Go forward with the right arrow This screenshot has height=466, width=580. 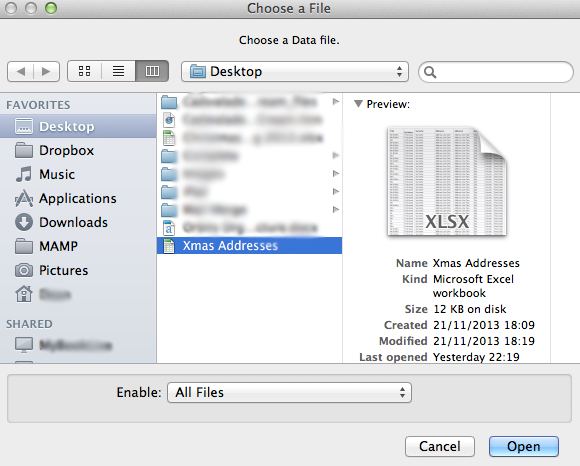pos(46,71)
